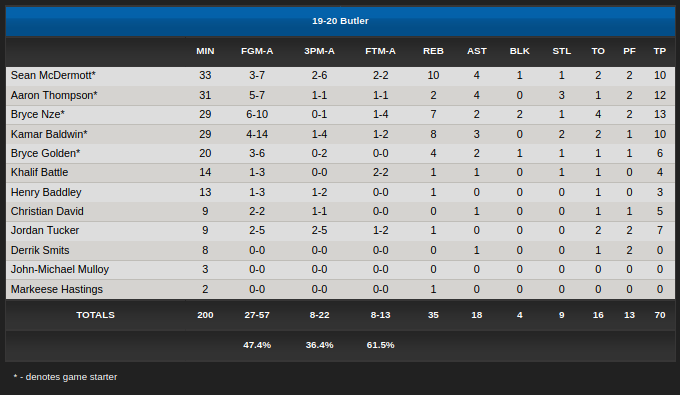
Task: Select Jordan Tucker player name
Action: point(45,230)
